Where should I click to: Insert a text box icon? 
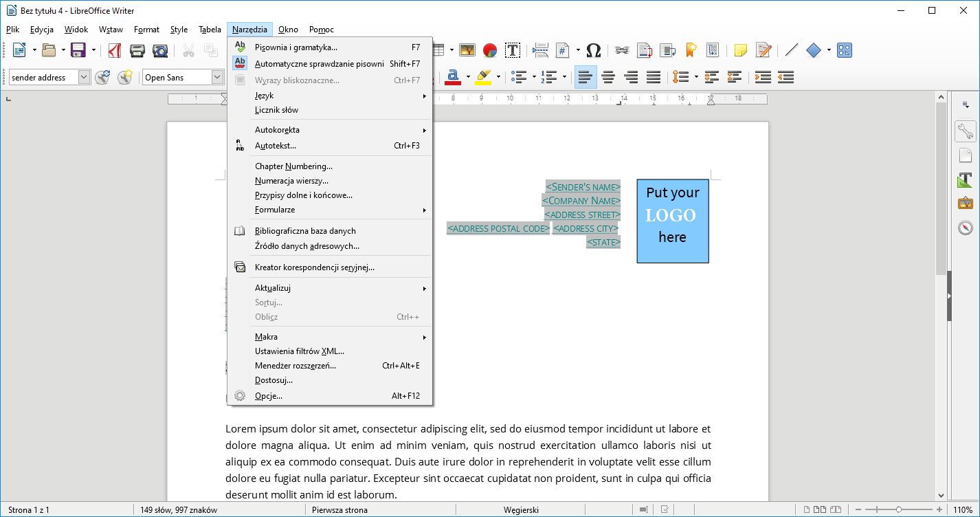[x=512, y=50]
